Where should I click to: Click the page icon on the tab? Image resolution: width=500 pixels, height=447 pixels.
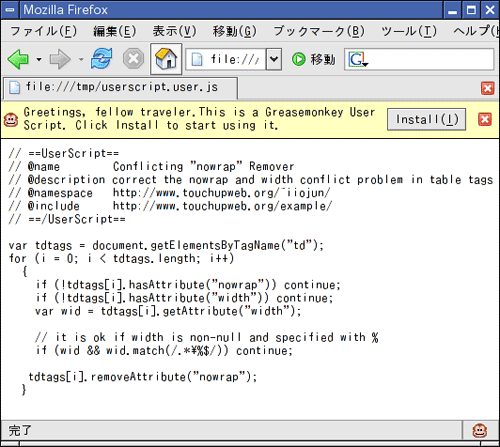[x=14, y=87]
